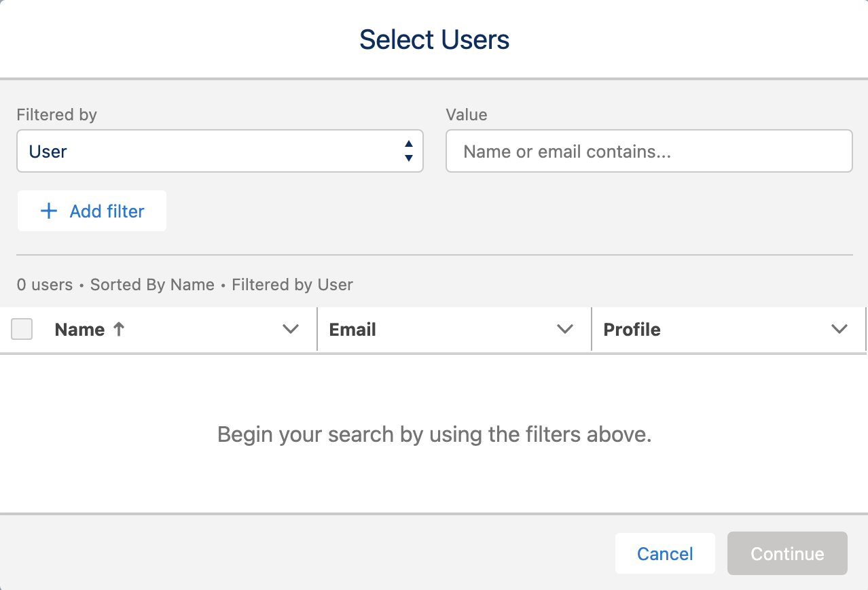Click the Name column chevron icon

click(291, 329)
